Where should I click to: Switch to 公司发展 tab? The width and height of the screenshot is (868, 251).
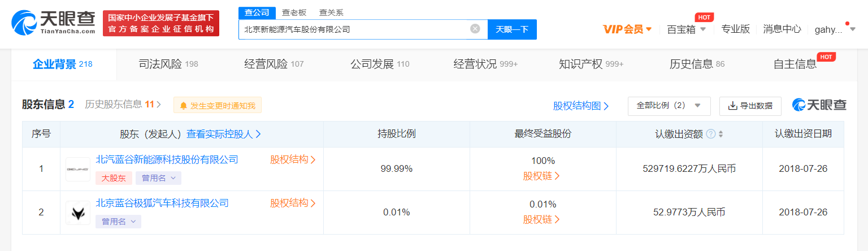(x=380, y=64)
